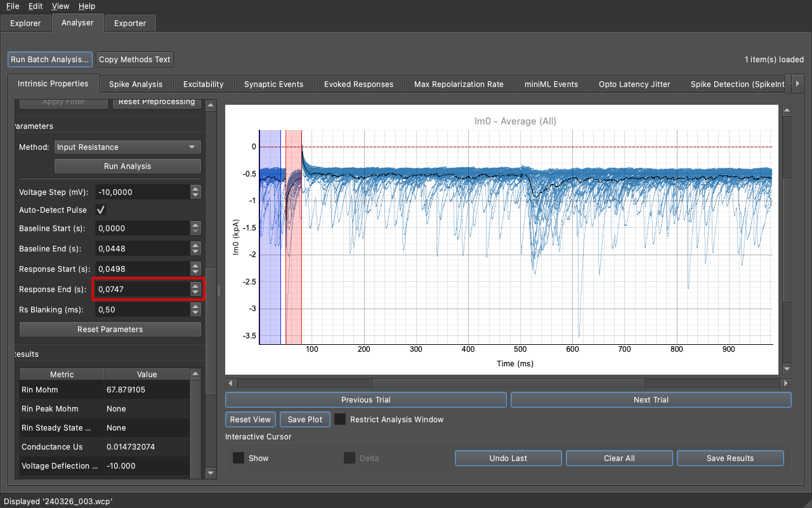Viewport: 812px width, 508px height.
Task: Click the Metric column header
Action: pos(62,374)
